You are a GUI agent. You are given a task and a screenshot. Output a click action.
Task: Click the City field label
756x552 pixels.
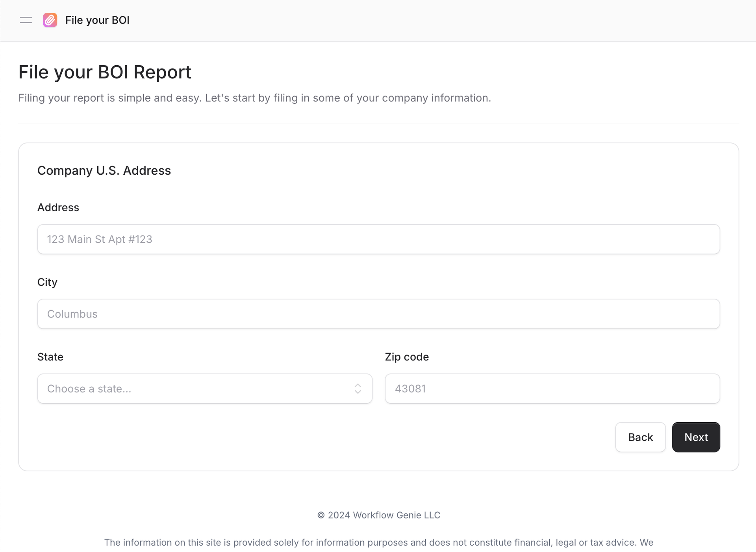[47, 282]
